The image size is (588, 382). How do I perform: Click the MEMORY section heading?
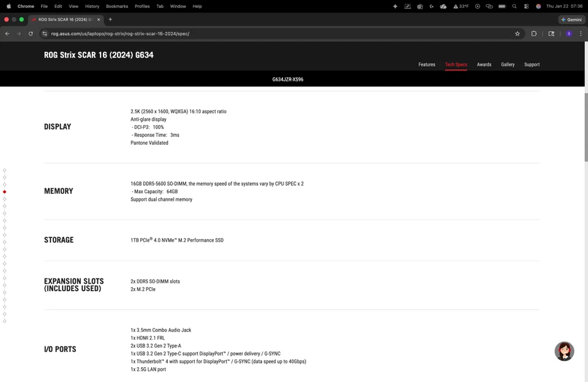tap(59, 191)
